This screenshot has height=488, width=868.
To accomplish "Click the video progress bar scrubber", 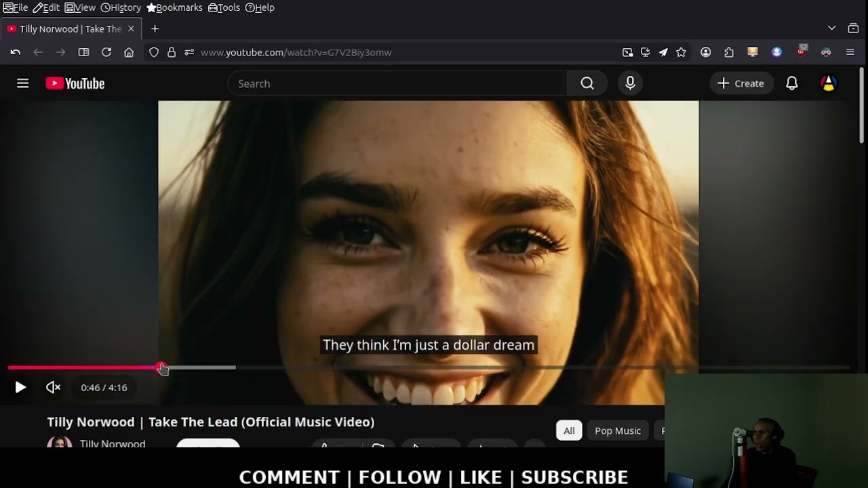I will point(161,367).
